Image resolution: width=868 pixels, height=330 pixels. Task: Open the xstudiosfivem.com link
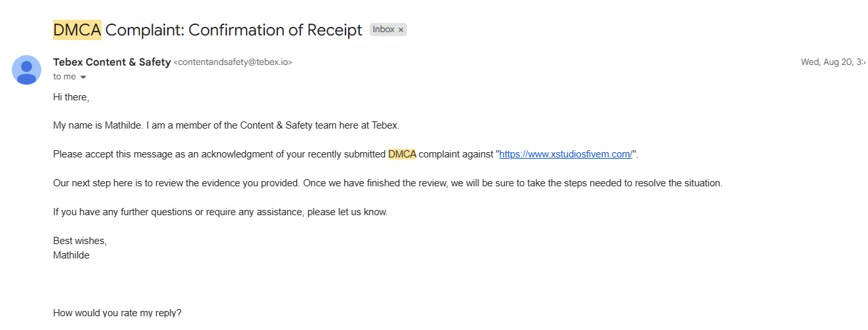click(566, 155)
